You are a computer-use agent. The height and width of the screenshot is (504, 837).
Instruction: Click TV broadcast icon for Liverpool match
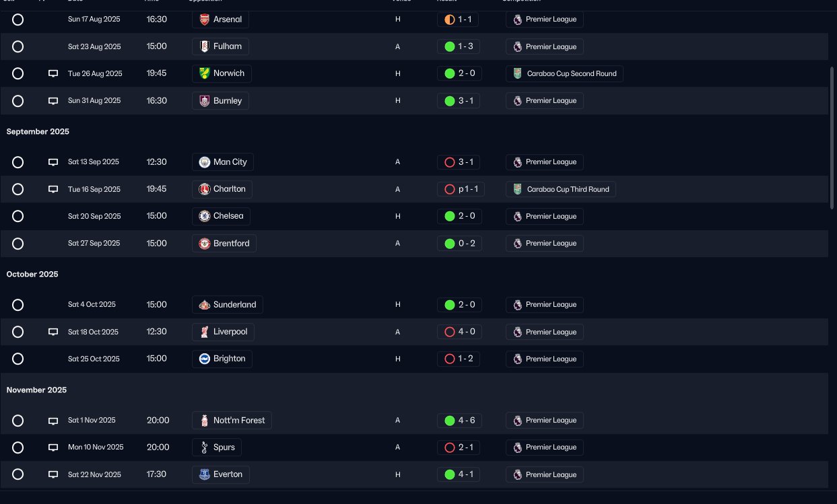[x=53, y=332]
